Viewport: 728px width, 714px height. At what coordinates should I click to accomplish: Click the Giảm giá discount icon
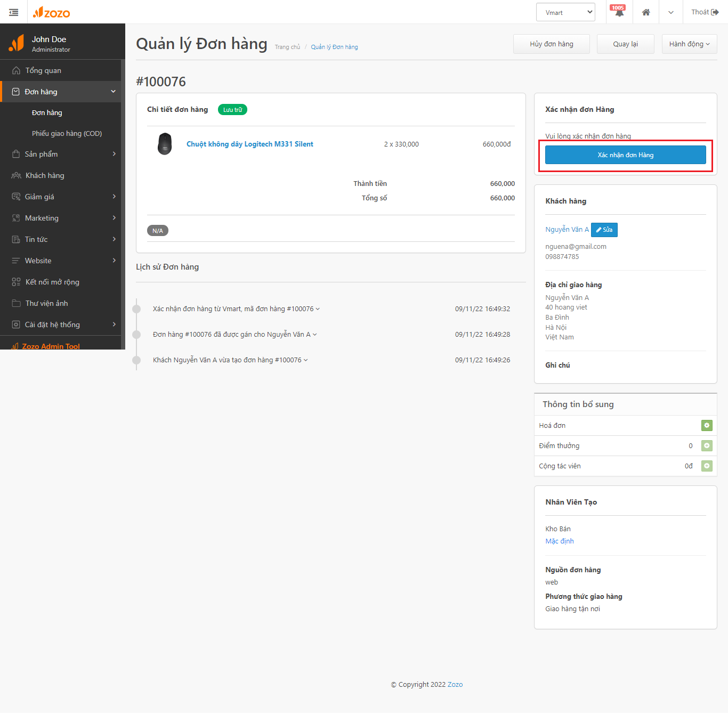[x=16, y=197]
